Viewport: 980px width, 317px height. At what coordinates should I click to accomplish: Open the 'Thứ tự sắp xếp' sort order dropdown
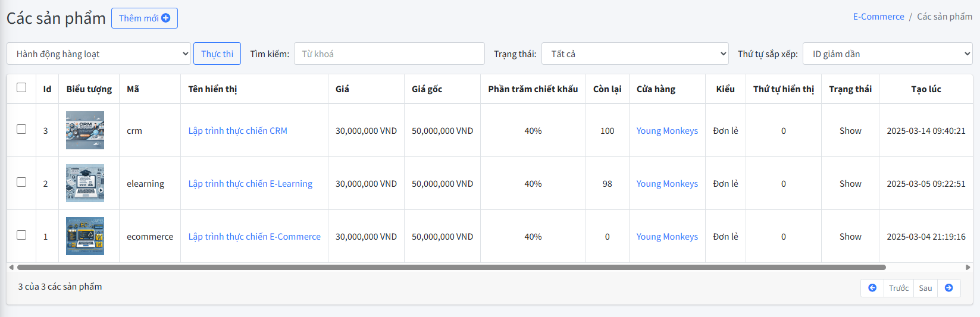coord(887,54)
